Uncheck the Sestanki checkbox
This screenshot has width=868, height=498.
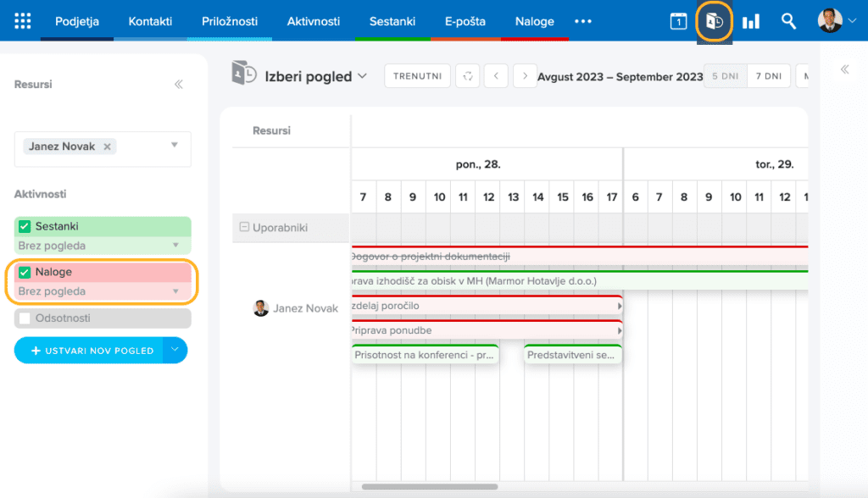[25, 227]
